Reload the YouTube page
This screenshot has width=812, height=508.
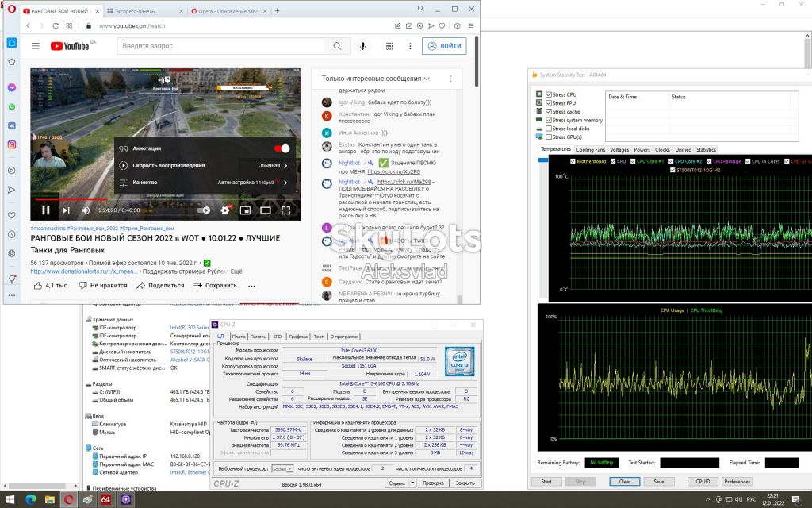[56, 26]
